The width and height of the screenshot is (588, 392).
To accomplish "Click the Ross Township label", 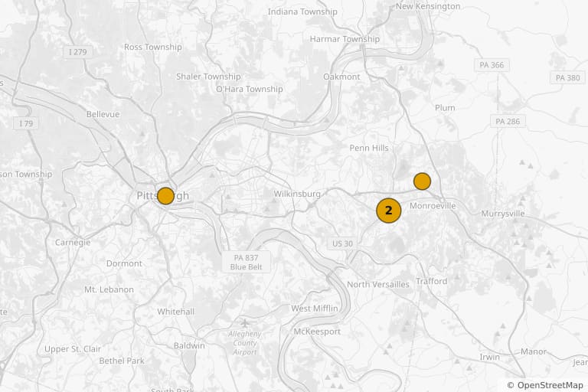I will [153, 47].
